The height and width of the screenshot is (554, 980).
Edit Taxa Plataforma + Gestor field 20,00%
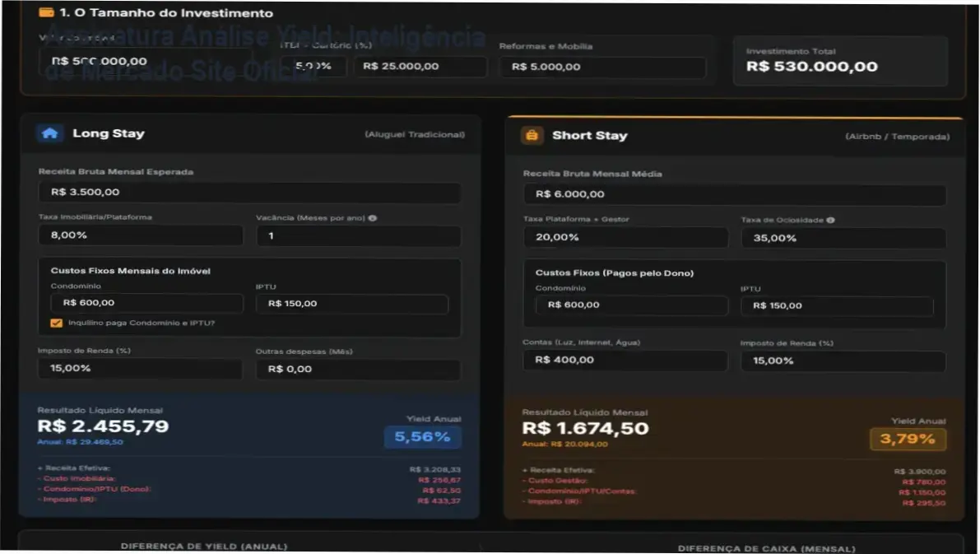tap(625, 238)
